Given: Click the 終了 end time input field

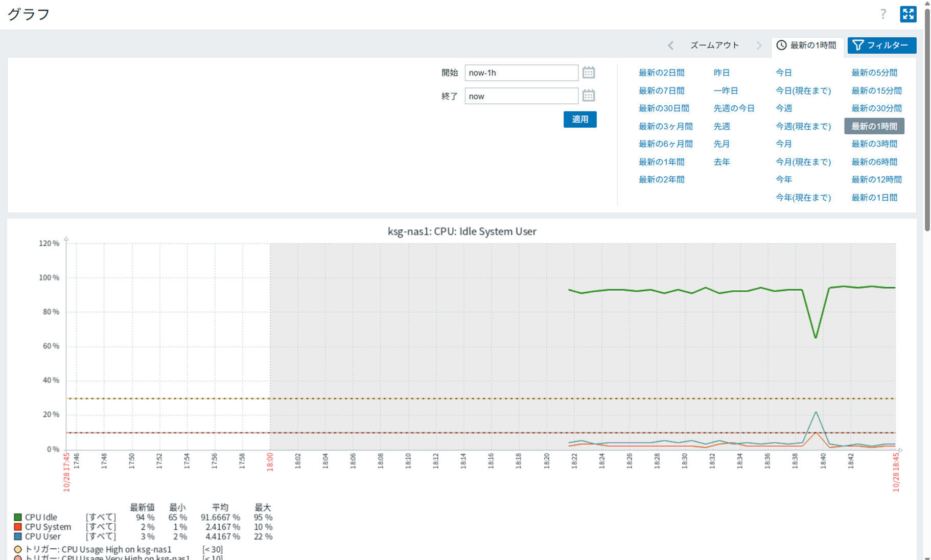Looking at the screenshot, I should (521, 96).
